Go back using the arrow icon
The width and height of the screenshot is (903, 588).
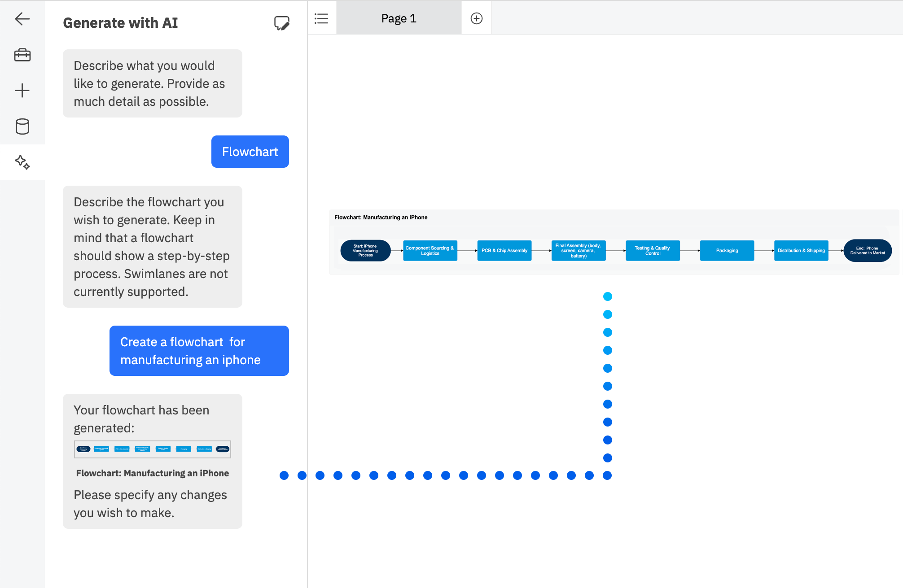(22, 19)
